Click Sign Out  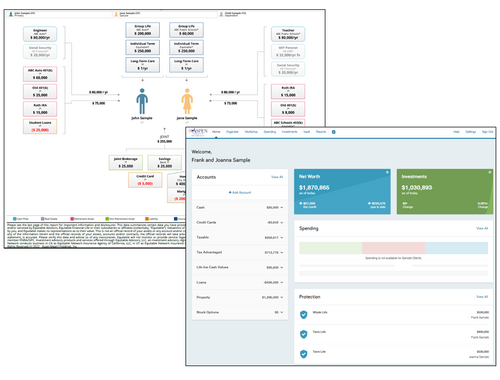click(x=487, y=132)
